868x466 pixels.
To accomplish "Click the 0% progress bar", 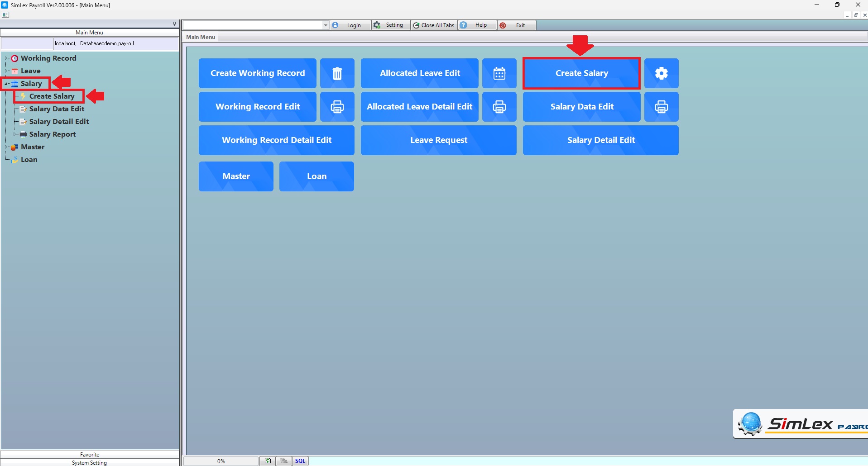I will pyautogui.click(x=221, y=461).
